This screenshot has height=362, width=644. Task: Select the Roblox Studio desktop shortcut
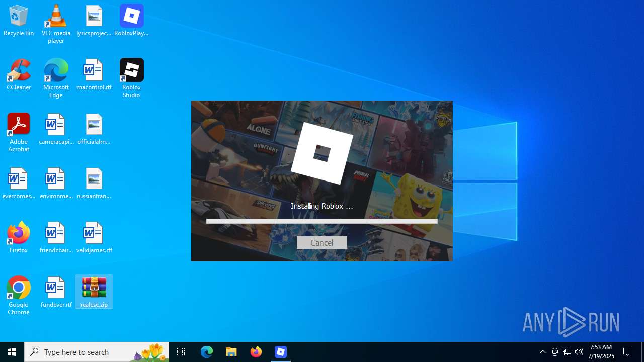(131, 78)
